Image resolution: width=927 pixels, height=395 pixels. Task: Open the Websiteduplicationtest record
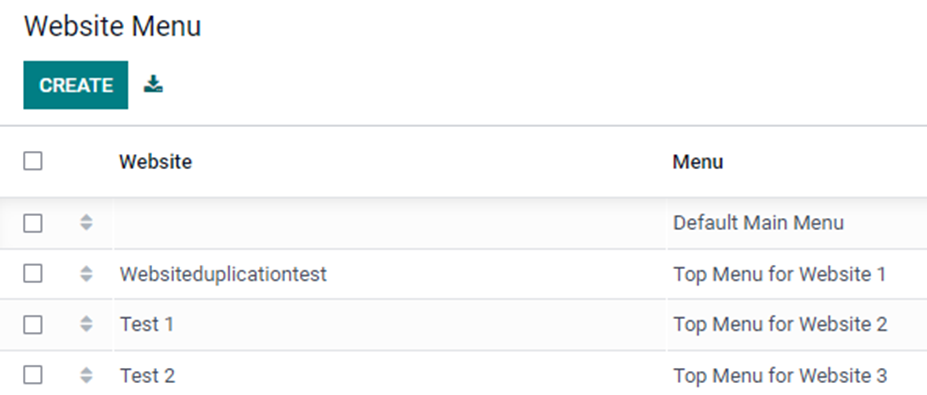coord(223,274)
